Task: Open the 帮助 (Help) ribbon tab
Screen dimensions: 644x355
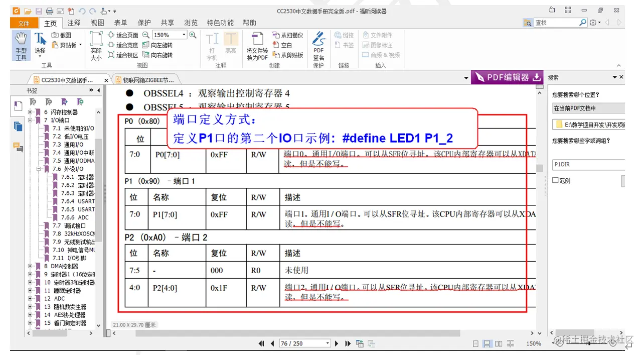Action: coord(249,23)
